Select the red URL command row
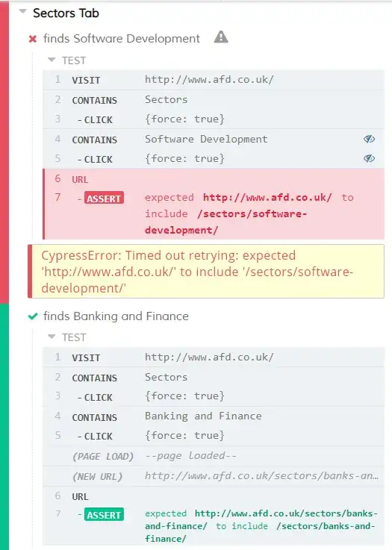Viewport: 392px width, 550px height. 214,179
